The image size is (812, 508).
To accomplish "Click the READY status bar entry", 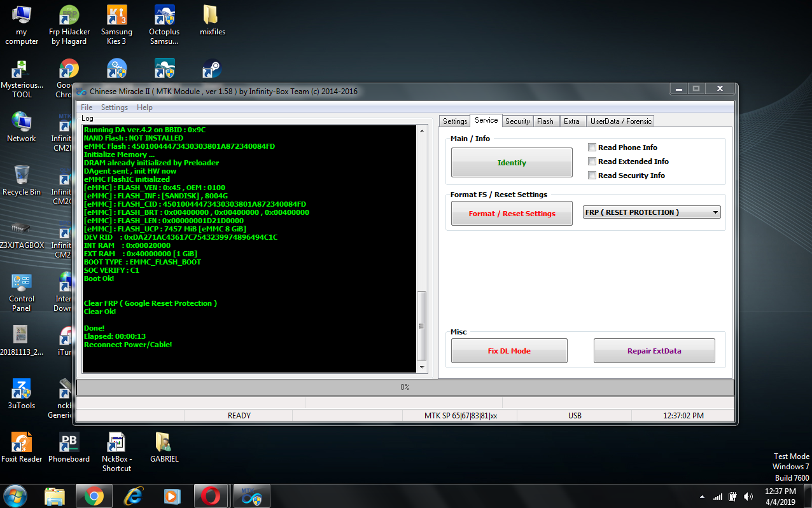I will point(239,416).
